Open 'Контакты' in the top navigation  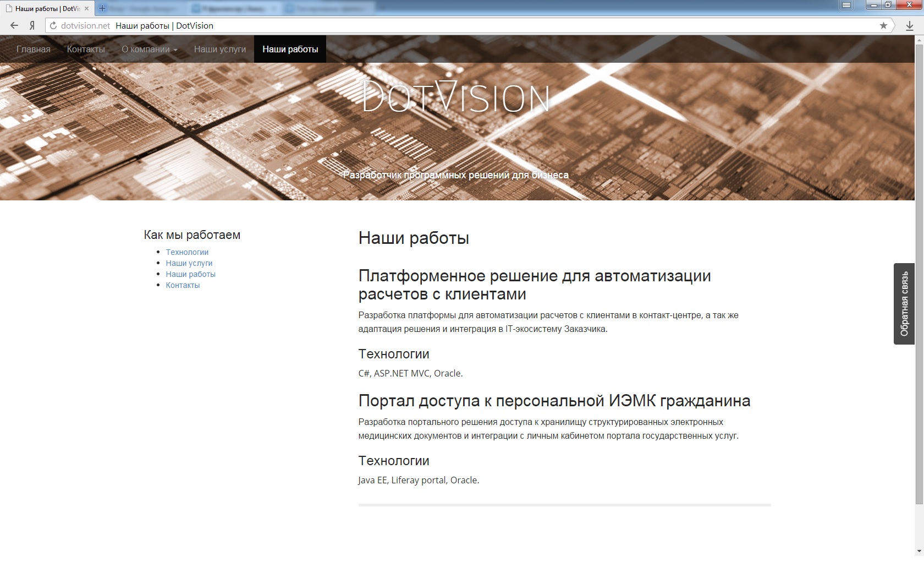click(x=86, y=49)
